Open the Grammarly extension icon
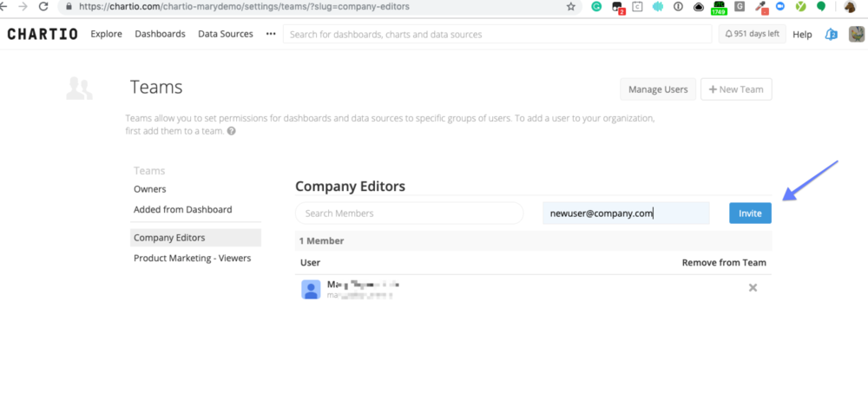868x407 pixels. click(597, 7)
